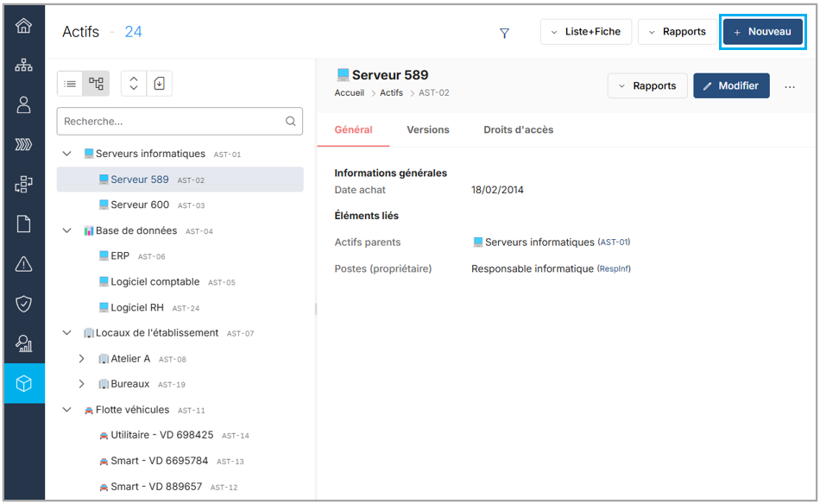
Task: Click the home icon in the sidebar
Action: click(x=24, y=25)
